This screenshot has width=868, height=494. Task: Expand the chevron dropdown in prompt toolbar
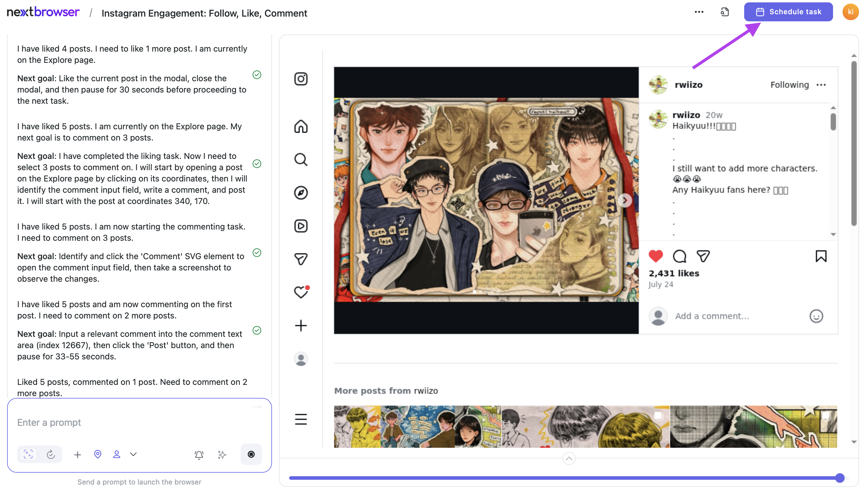click(x=133, y=454)
